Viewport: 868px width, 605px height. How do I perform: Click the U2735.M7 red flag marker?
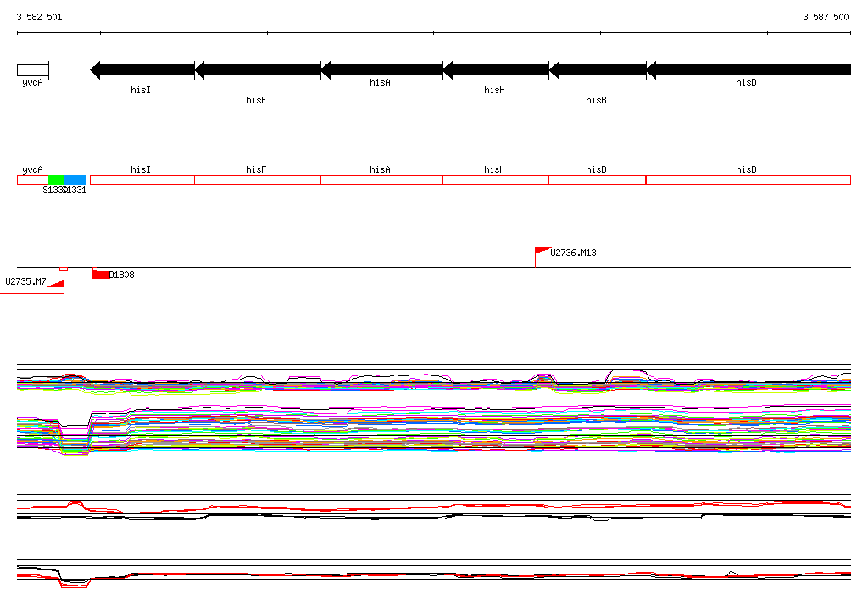coord(57,283)
